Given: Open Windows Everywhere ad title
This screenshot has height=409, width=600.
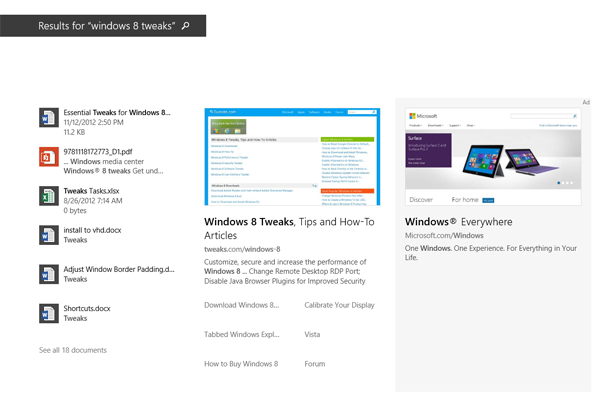Looking at the screenshot, I should 458,222.
